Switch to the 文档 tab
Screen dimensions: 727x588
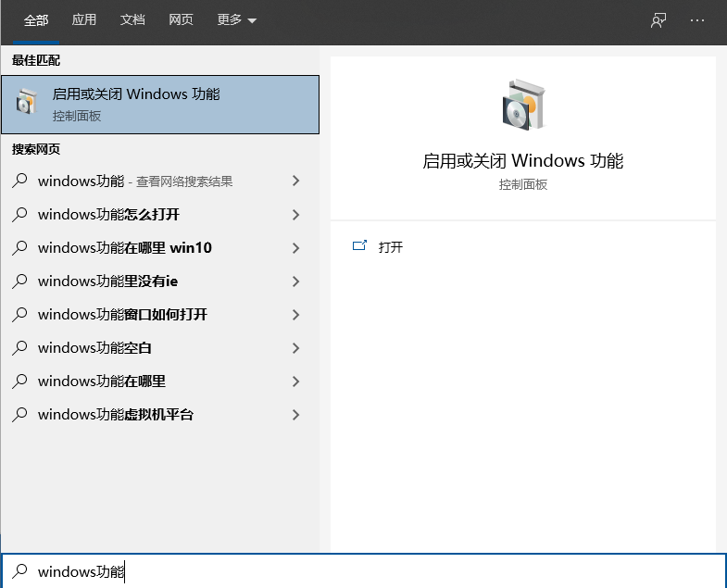coord(132,20)
